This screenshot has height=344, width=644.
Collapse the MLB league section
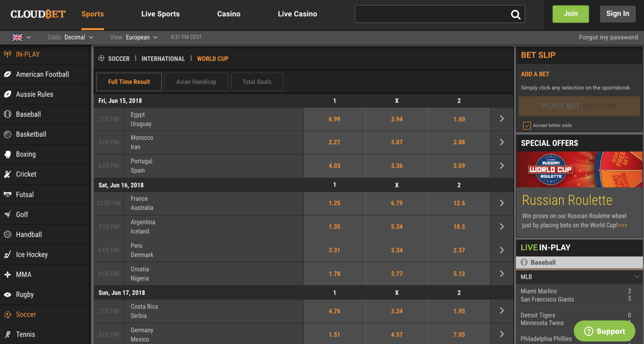point(637,277)
